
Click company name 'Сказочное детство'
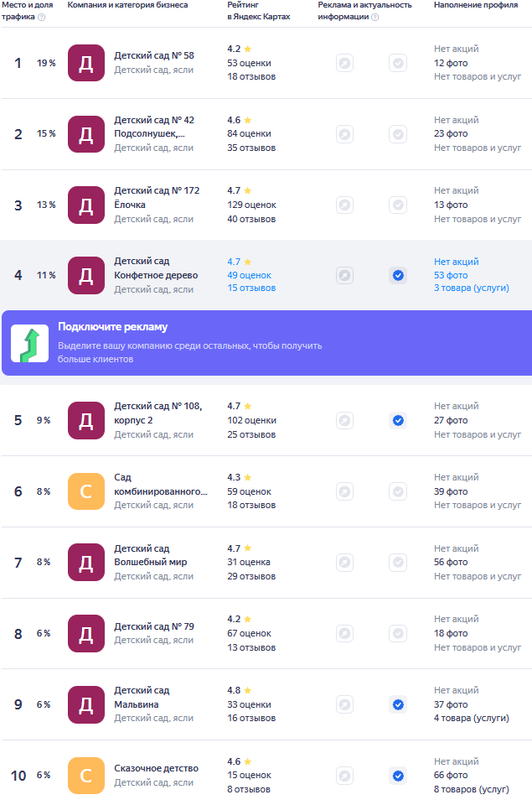pos(156,768)
